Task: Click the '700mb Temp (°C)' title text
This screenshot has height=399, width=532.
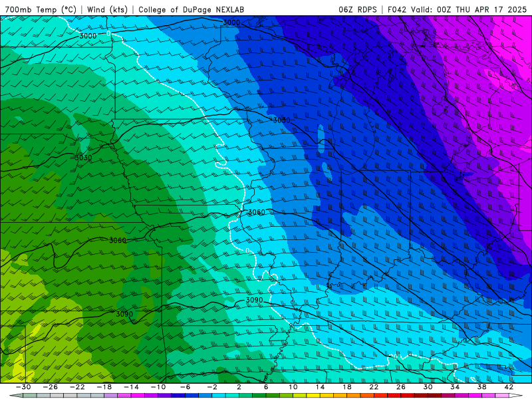Action: click(x=41, y=9)
